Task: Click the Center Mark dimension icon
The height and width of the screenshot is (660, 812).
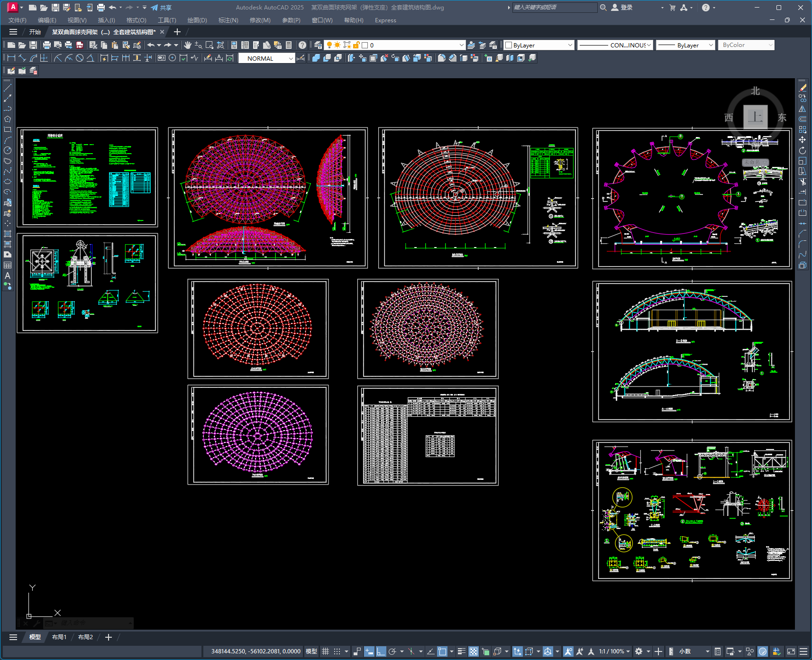Action: (173, 58)
